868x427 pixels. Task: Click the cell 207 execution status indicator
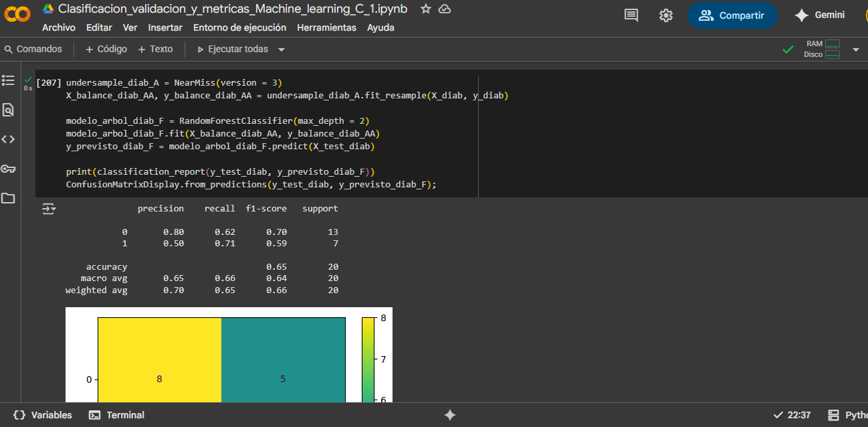point(28,83)
